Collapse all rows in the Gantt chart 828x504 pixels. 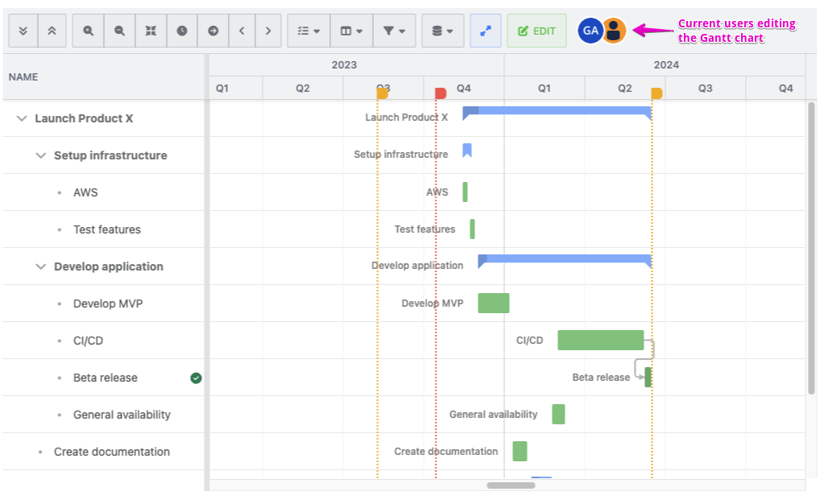click(52, 31)
